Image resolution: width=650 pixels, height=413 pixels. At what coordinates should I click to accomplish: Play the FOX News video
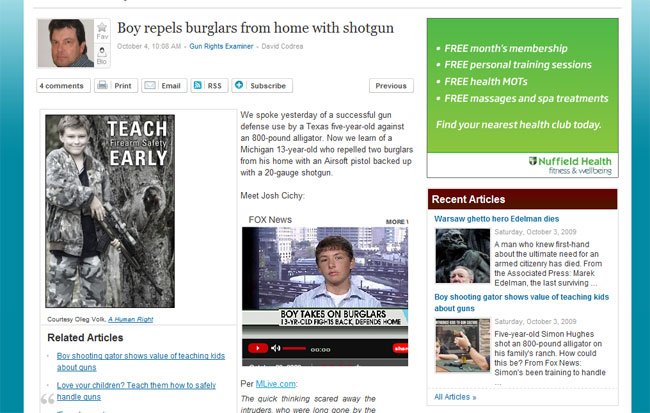257,348
